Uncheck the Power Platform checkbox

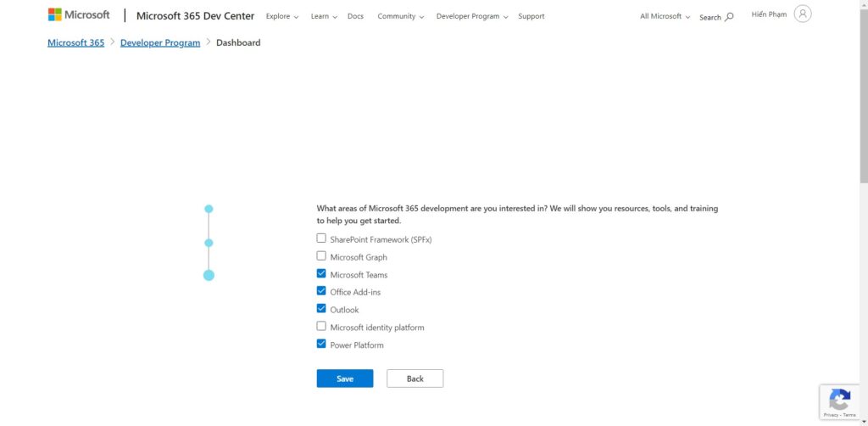tap(321, 345)
